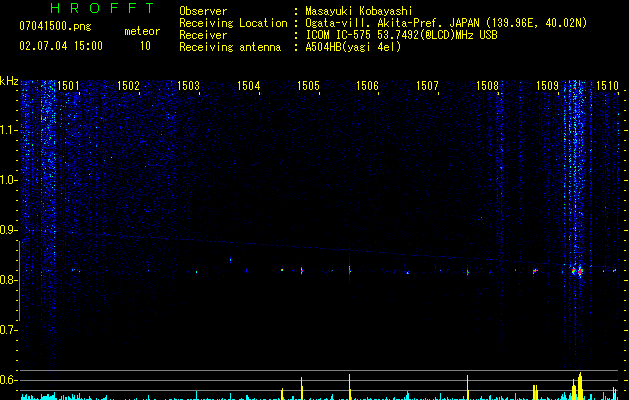Click the 0.6 frequency axis label

tap(9, 380)
